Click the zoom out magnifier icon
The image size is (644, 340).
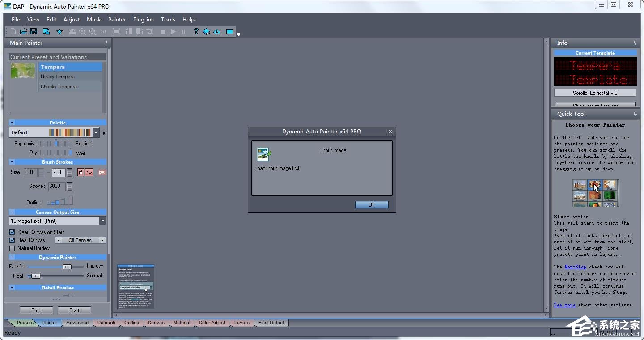pyautogui.click(x=93, y=31)
